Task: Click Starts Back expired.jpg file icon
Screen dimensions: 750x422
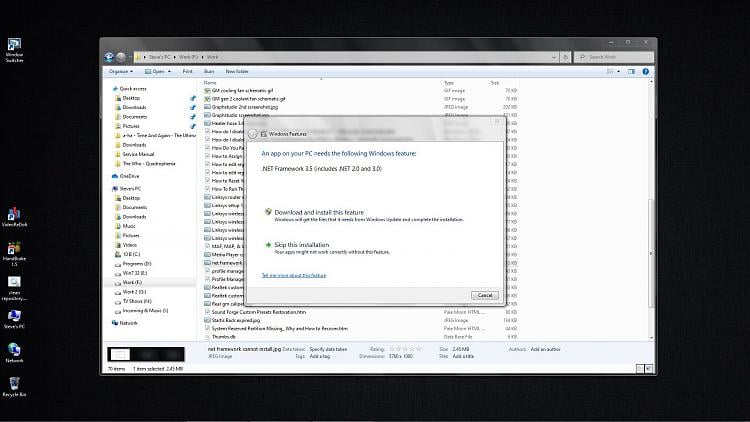Action: 208,320
